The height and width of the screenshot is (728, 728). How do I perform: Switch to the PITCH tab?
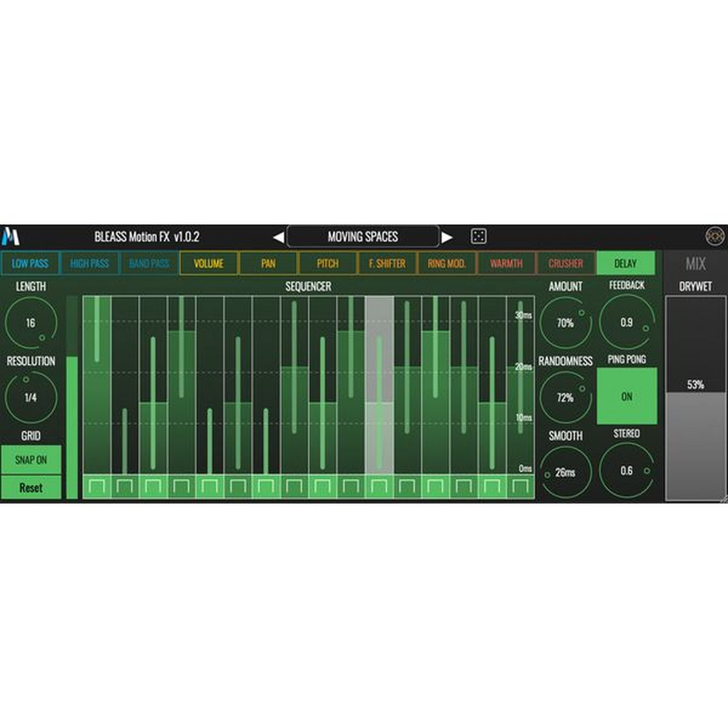[327, 263]
